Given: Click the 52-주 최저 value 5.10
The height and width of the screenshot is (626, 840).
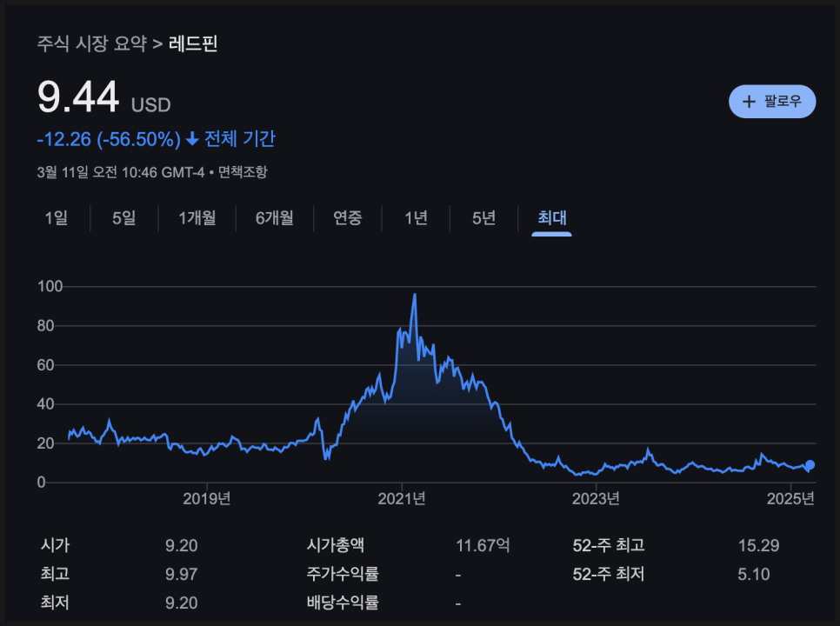Looking at the screenshot, I should (x=754, y=574).
